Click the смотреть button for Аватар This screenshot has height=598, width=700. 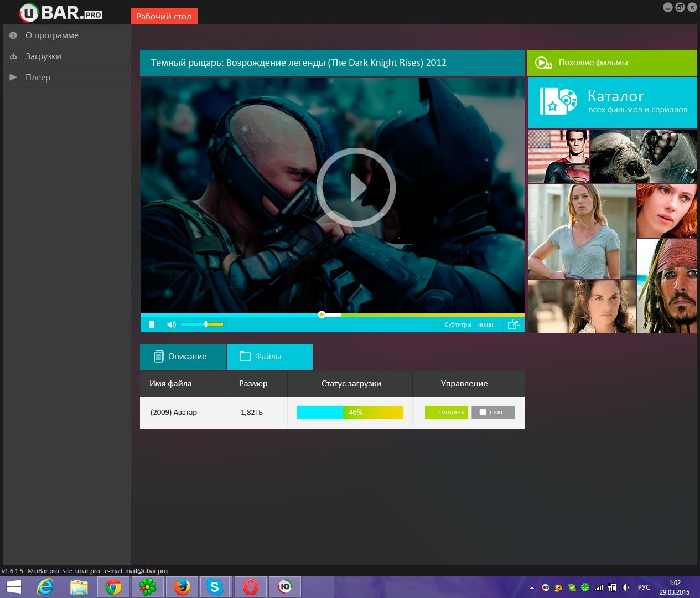click(x=447, y=413)
